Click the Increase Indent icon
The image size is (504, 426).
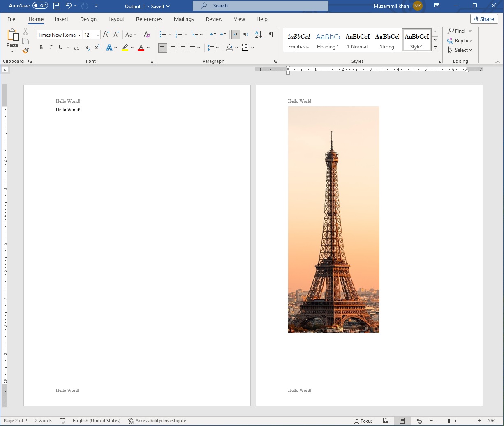[x=223, y=35]
